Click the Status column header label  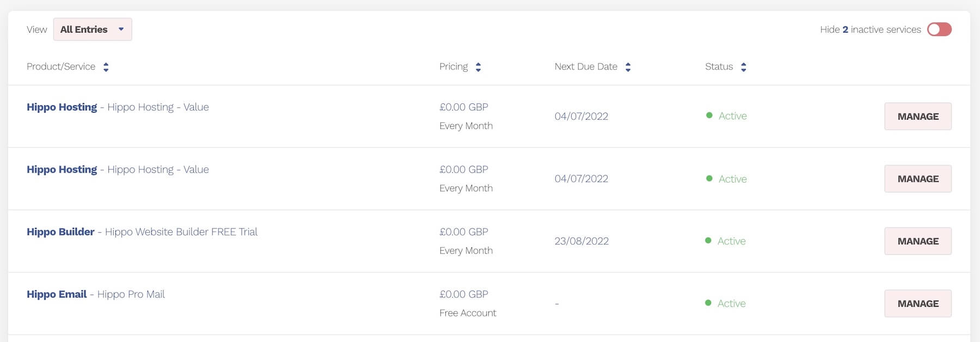point(719,67)
